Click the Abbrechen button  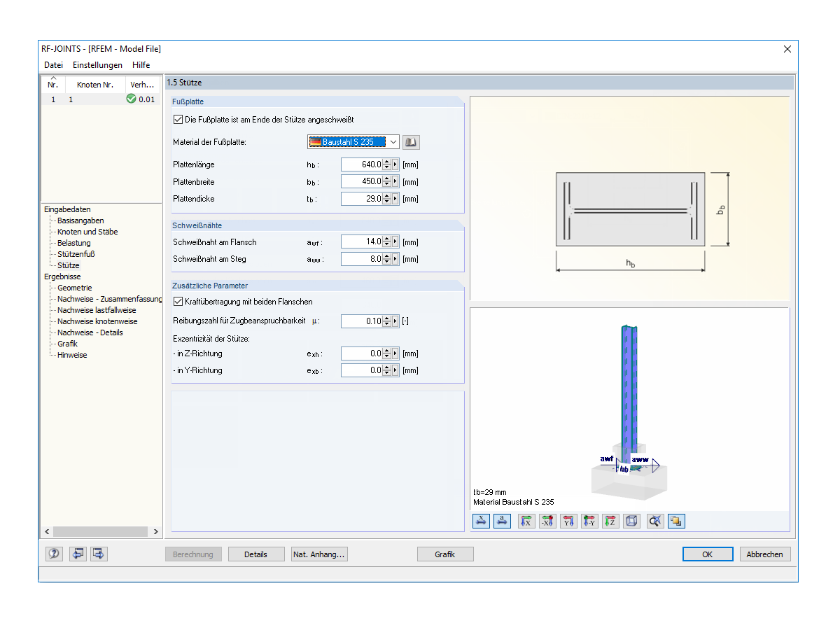pyautogui.click(x=765, y=554)
